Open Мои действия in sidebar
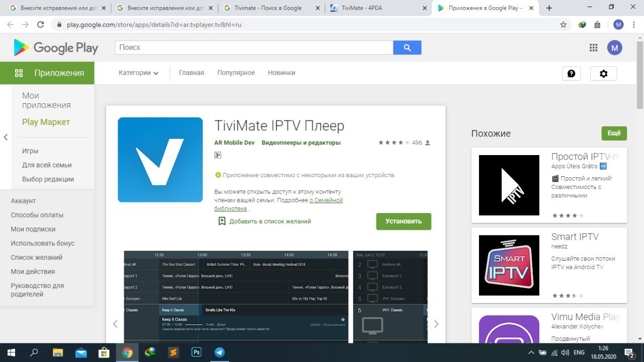 tap(33, 271)
